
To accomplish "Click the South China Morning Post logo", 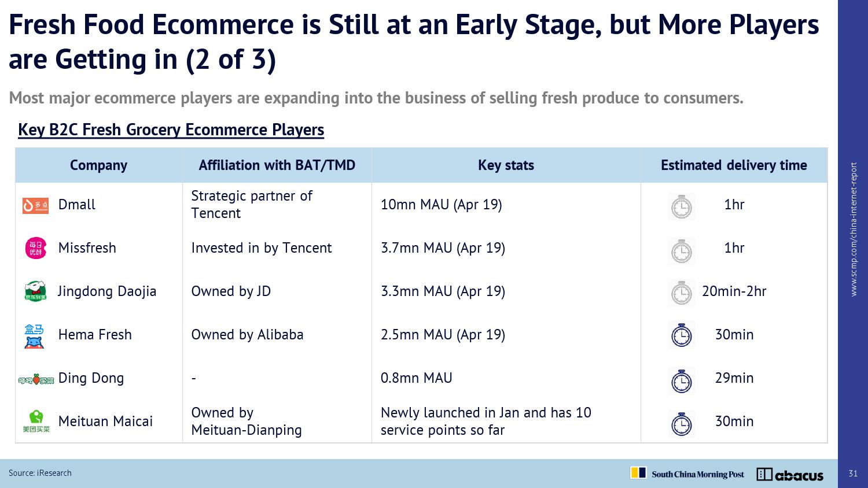I will (x=687, y=474).
